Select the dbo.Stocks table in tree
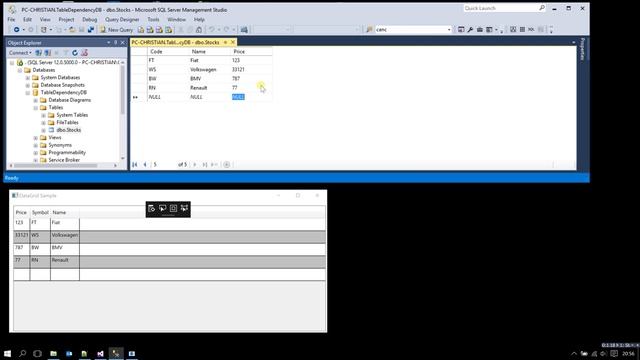 point(69,130)
